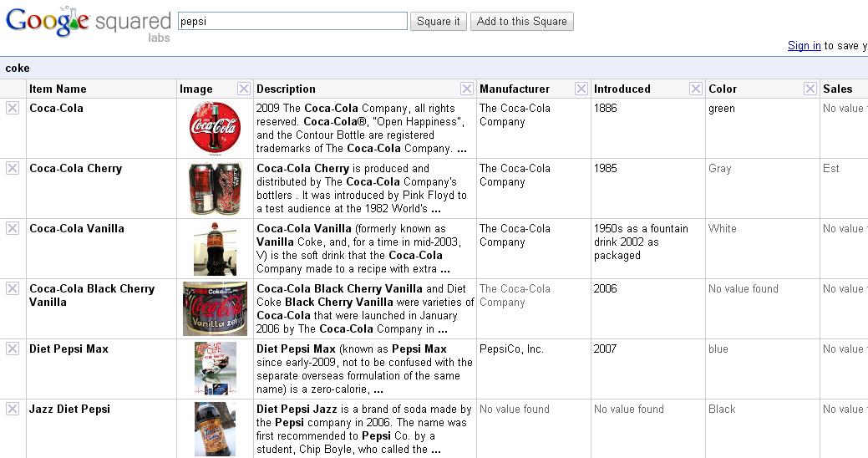Click Jazz Diet Pepsi's No value found Manufacturer cell
This screenshot has width=868, height=458.
(x=515, y=409)
